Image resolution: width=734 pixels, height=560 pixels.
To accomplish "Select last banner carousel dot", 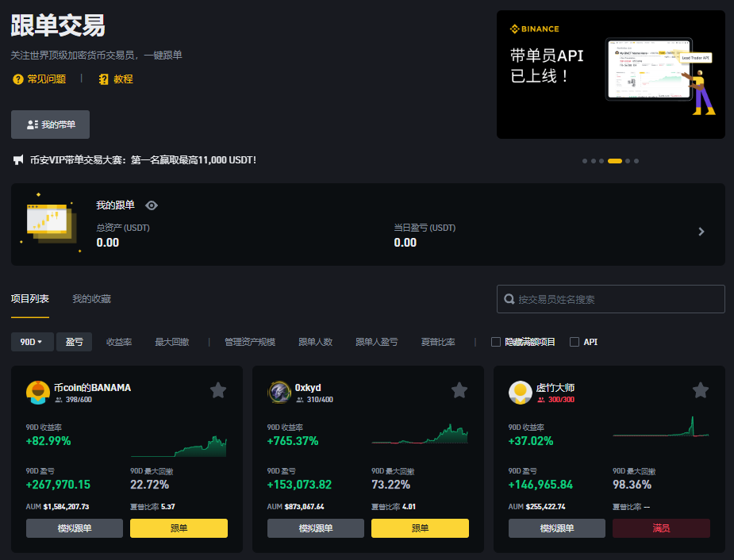I will [x=636, y=161].
